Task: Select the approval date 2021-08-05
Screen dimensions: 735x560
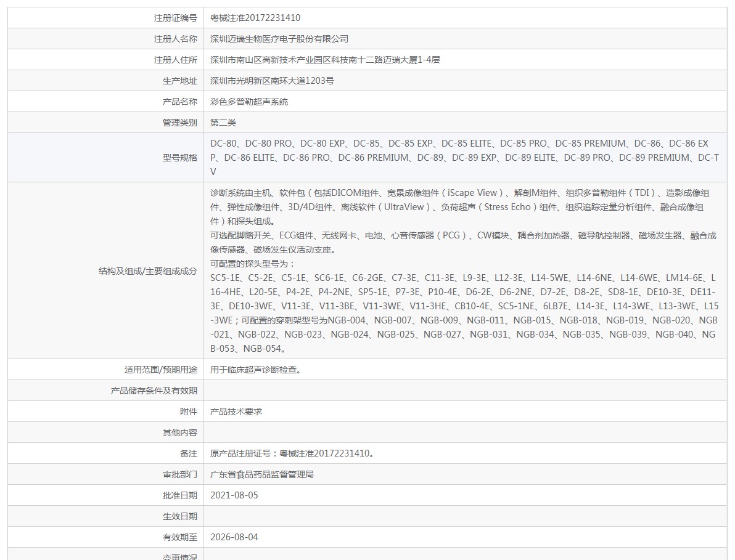Action: [x=234, y=495]
